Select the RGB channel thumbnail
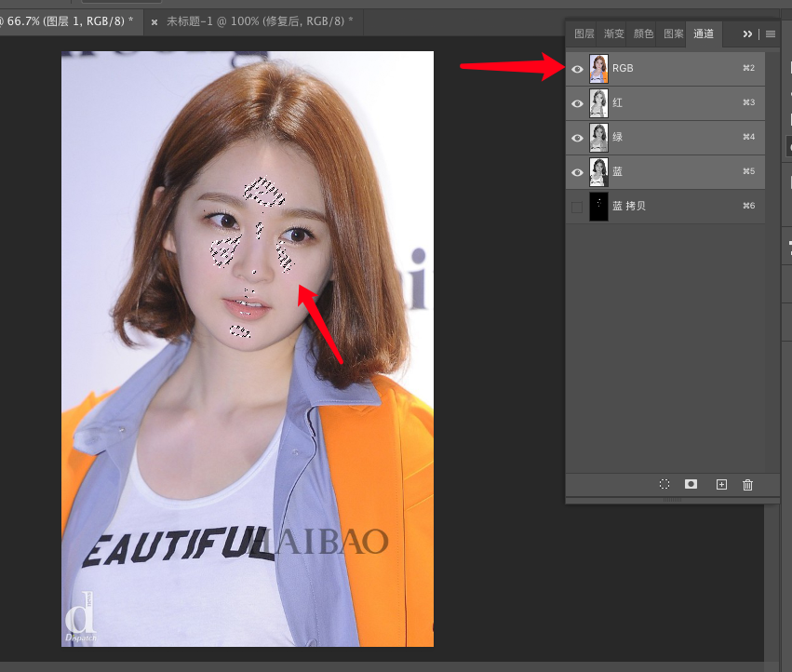The image size is (792, 672). [598, 69]
